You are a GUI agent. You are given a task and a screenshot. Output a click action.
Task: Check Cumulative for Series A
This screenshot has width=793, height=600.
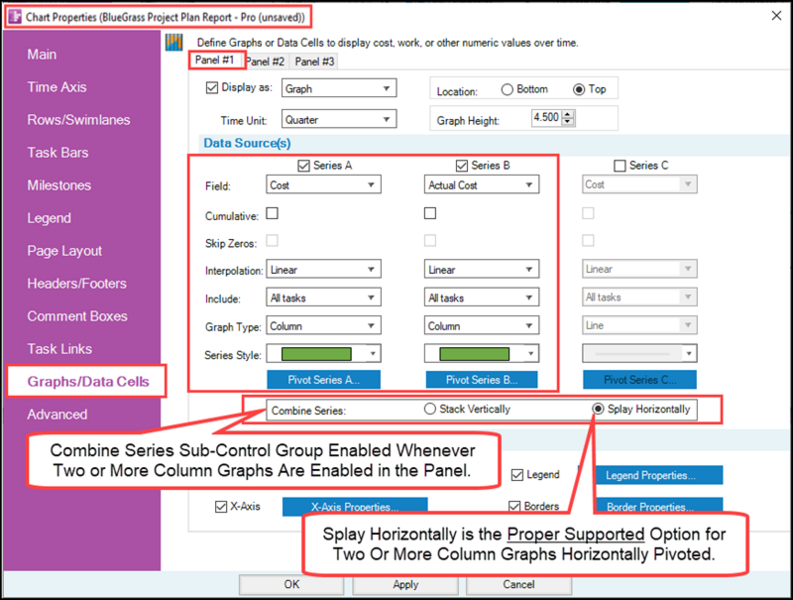coord(272,213)
